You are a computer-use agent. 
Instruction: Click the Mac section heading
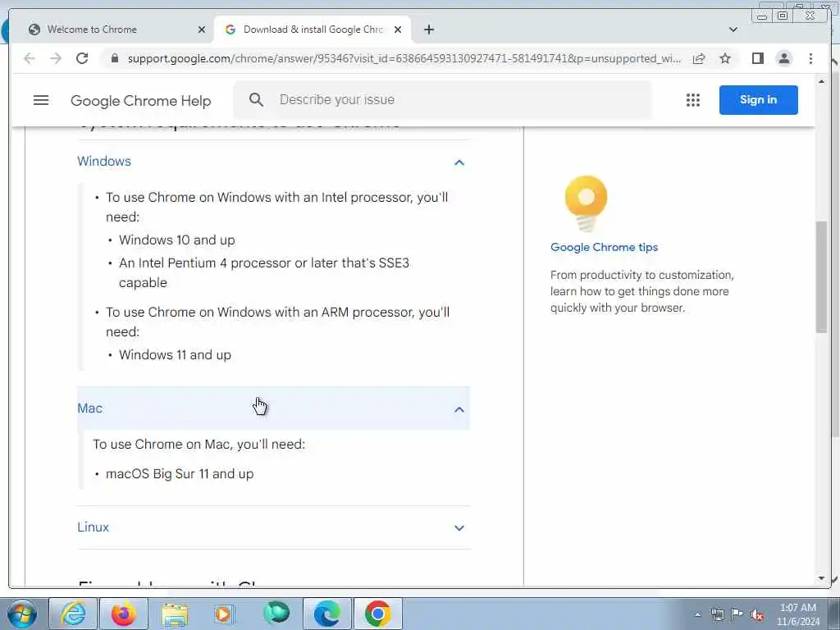coord(90,409)
